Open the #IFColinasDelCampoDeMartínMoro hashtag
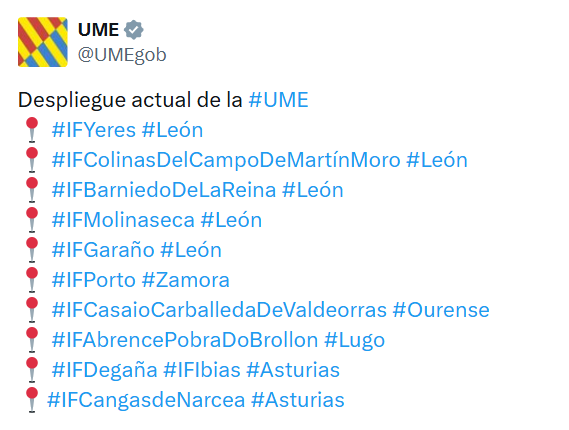 226,160
